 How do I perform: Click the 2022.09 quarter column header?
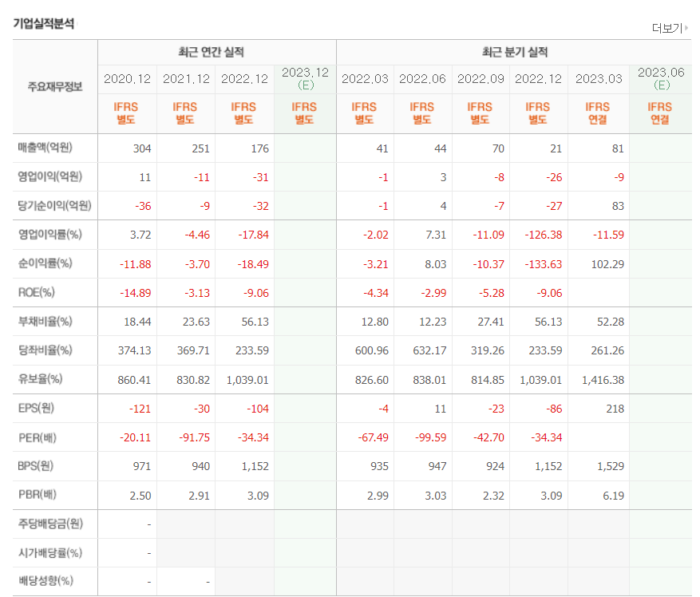click(x=481, y=79)
